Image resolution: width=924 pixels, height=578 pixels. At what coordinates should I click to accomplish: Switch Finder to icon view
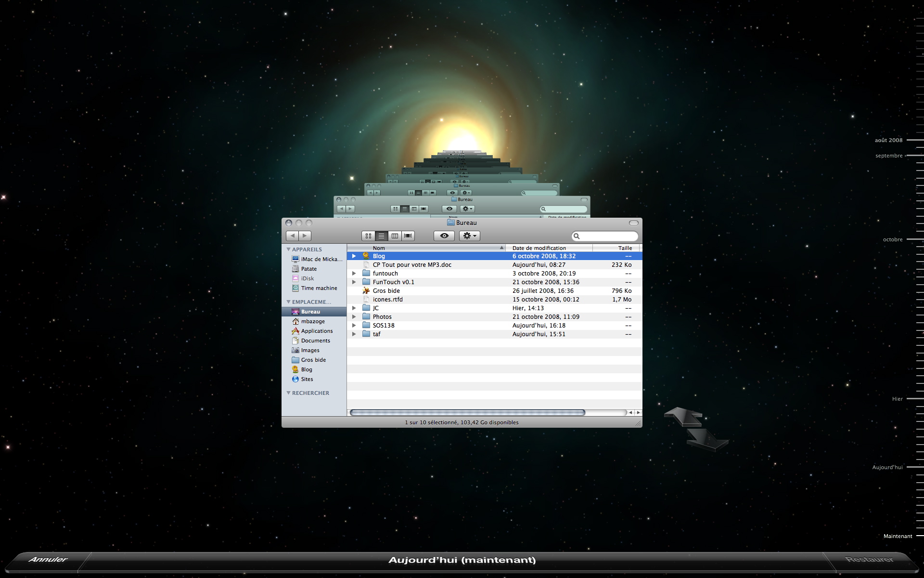point(368,236)
